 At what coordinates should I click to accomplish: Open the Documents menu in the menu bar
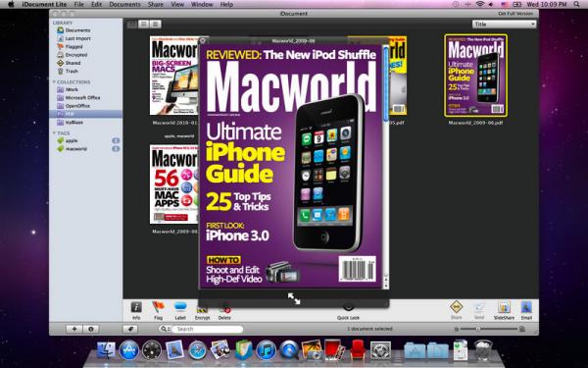pos(124,5)
